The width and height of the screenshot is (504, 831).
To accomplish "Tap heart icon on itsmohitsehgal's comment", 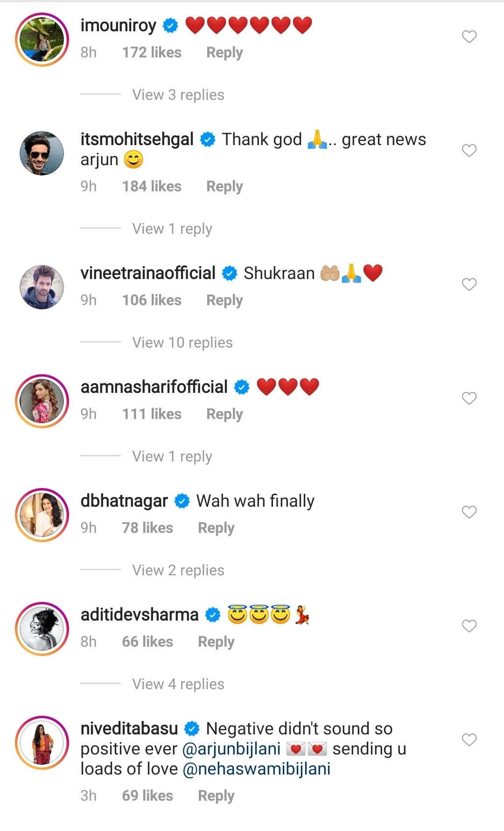I will click(469, 150).
